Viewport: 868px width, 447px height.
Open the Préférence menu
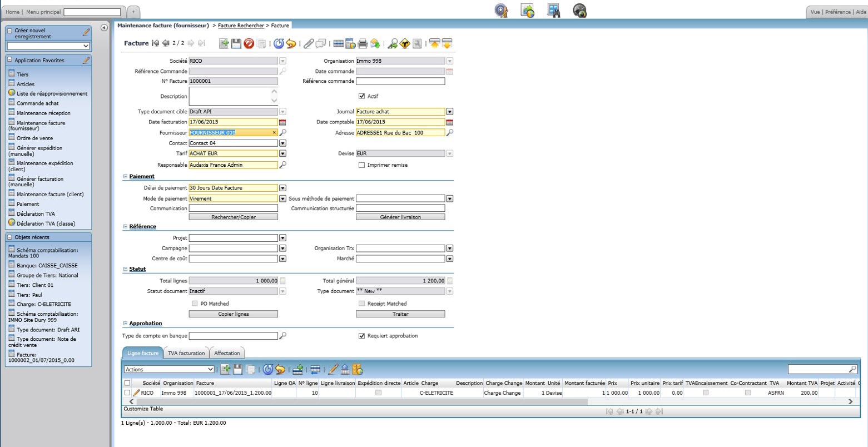(837, 12)
